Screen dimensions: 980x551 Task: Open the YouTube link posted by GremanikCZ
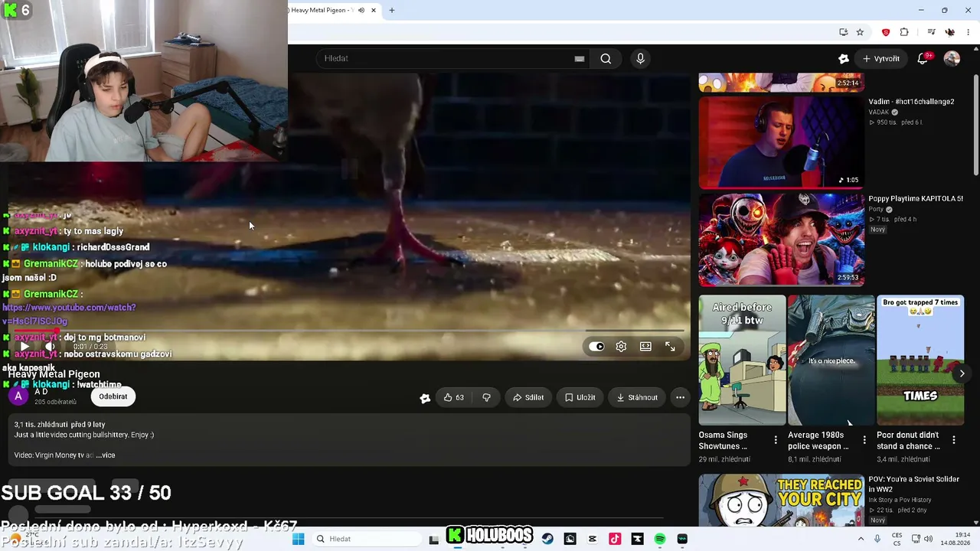click(x=69, y=314)
